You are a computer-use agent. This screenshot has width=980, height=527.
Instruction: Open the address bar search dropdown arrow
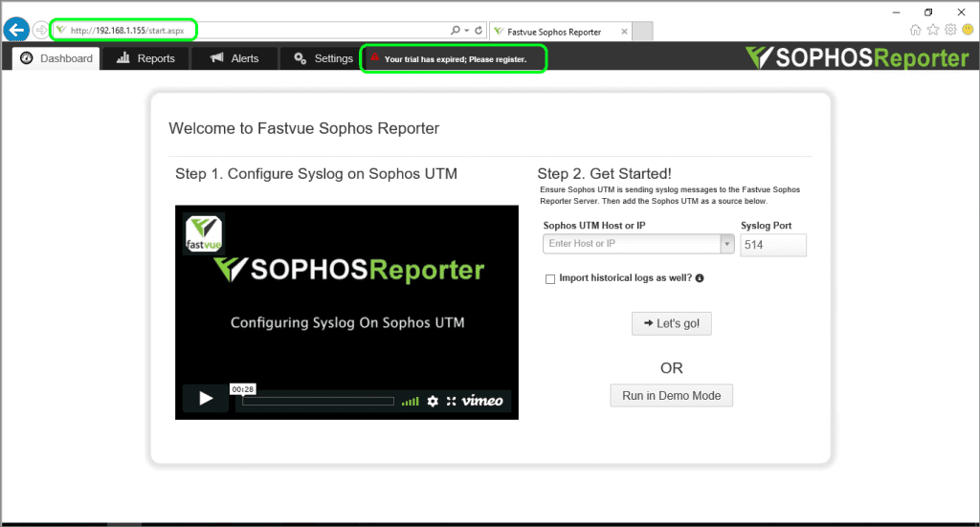click(x=466, y=30)
